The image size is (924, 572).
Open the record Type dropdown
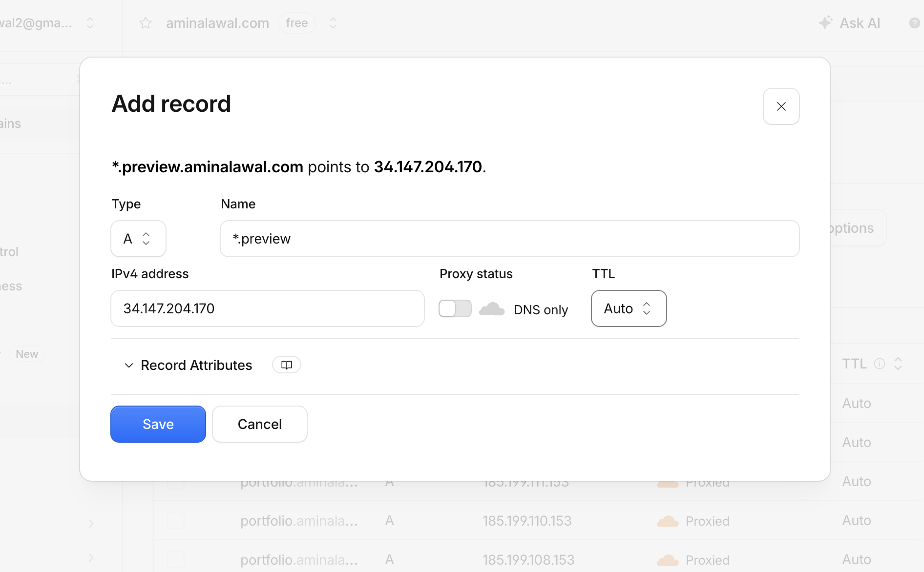138,239
